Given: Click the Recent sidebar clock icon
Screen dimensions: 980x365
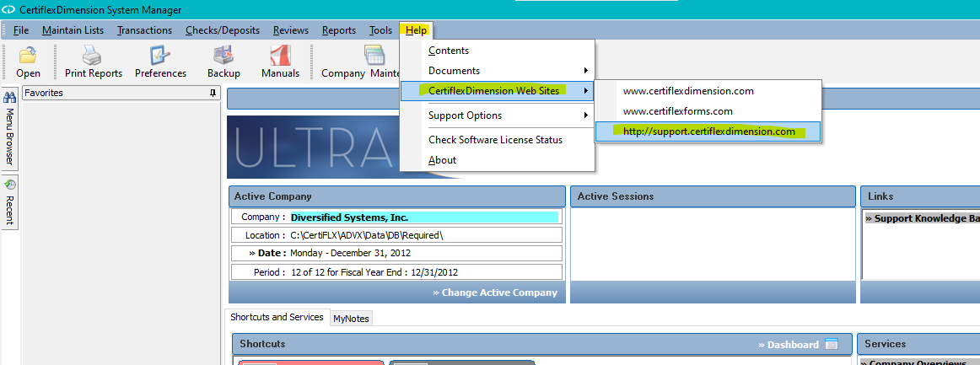Looking at the screenshot, I should point(10,185).
